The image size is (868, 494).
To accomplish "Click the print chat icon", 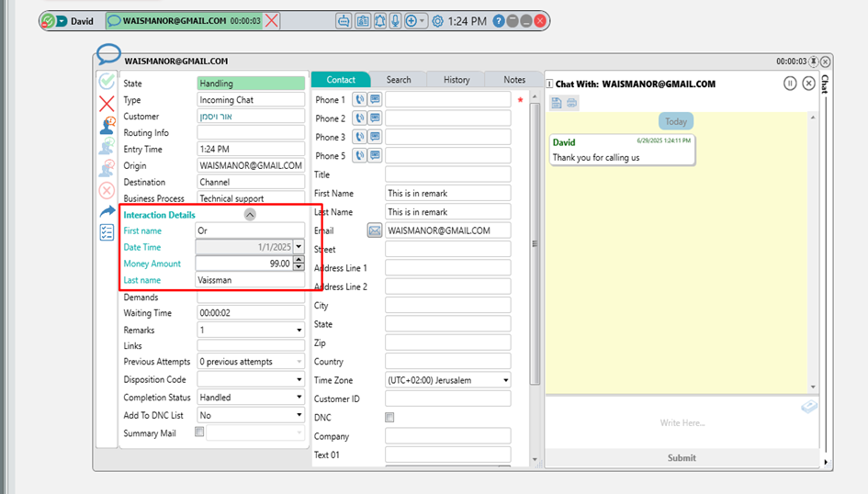I will pyautogui.click(x=571, y=103).
